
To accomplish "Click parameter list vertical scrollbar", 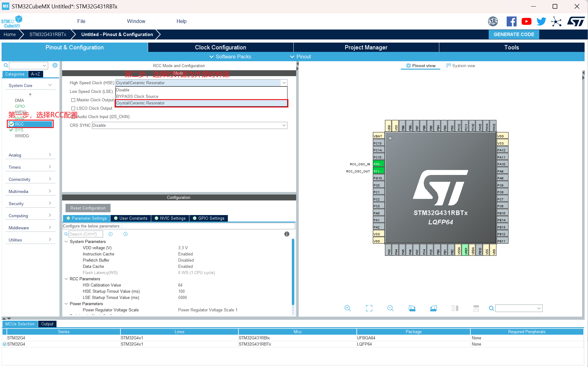I will (293, 272).
